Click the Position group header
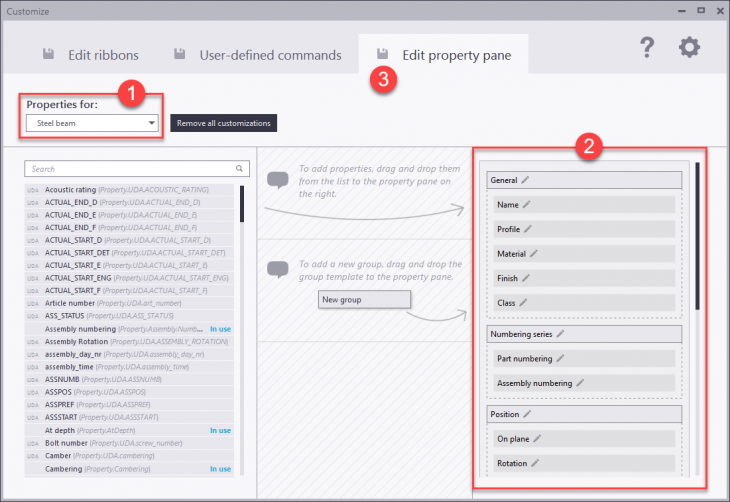Screen dimensions: 730x502 point(584,414)
